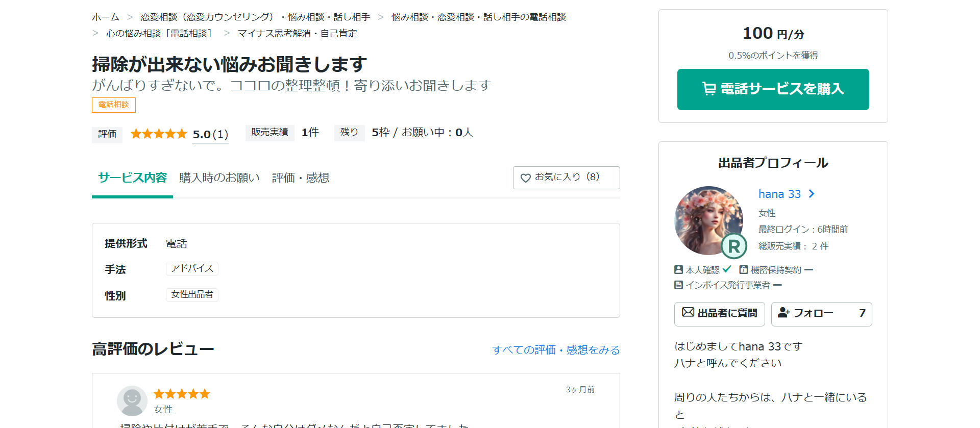980x428 pixels.
Task: Click the envelope icon for 出品者に質問
Action: pyautogui.click(x=688, y=312)
